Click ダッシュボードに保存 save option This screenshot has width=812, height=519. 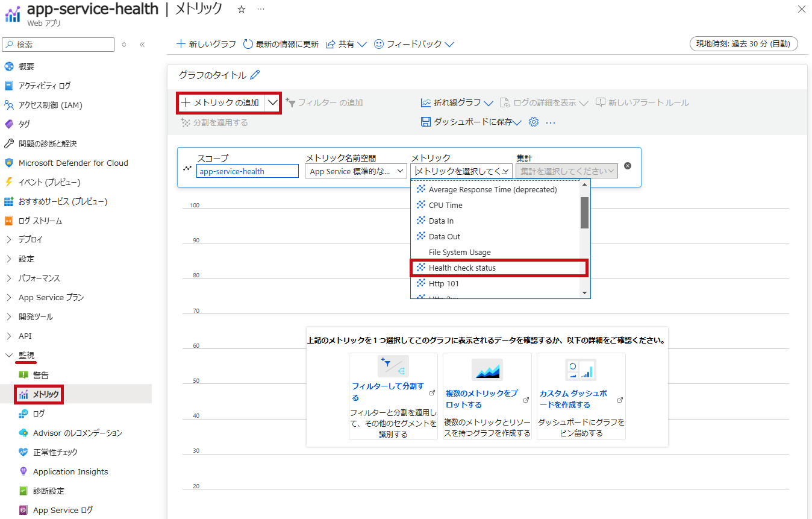[471, 122]
